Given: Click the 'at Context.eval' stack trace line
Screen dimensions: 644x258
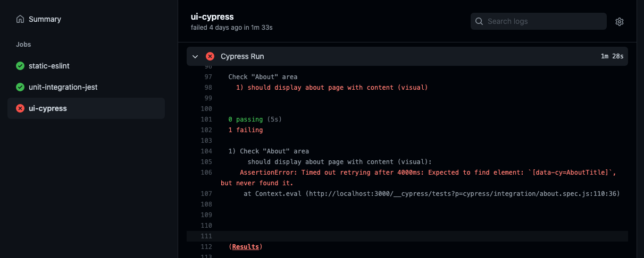Looking at the screenshot, I should (432, 194).
